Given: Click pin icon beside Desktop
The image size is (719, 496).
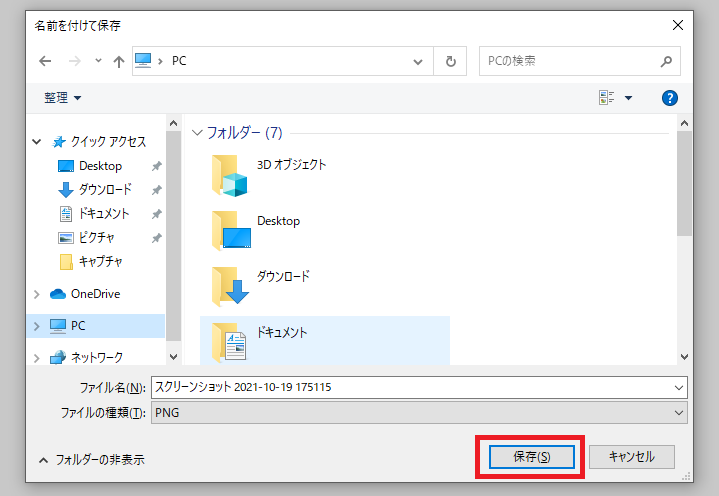Looking at the screenshot, I should [x=157, y=166].
